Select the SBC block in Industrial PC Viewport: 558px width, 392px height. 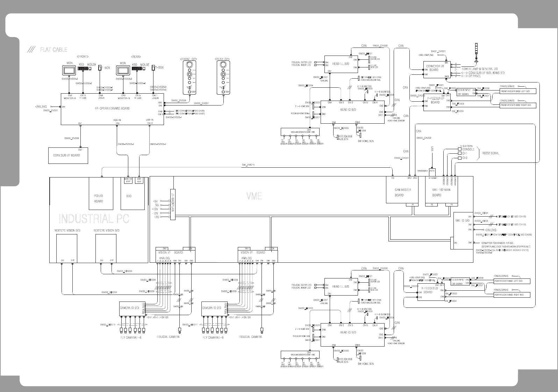(133, 194)
